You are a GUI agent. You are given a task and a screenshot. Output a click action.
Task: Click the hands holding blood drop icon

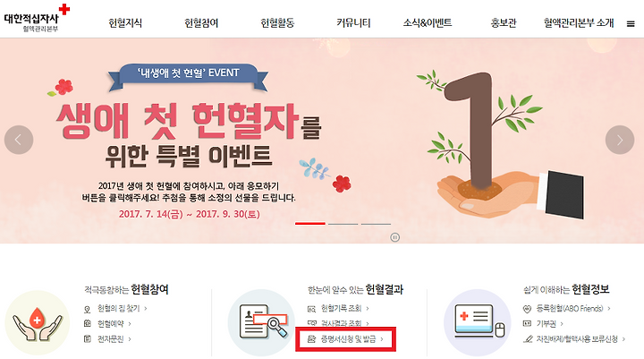click(x=38, y=323)
